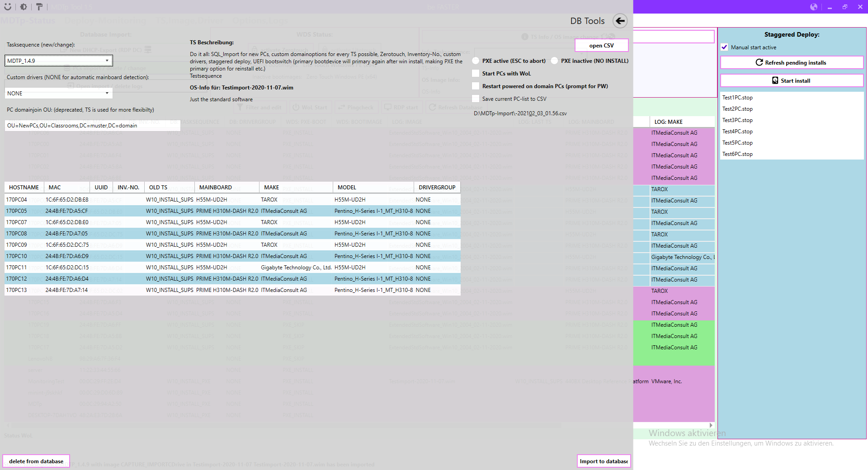The width and height of the screenshot is (868, 470).
Task: Select PXE inactive (NO INSTALL) option
Action: [x=554, y=61]
